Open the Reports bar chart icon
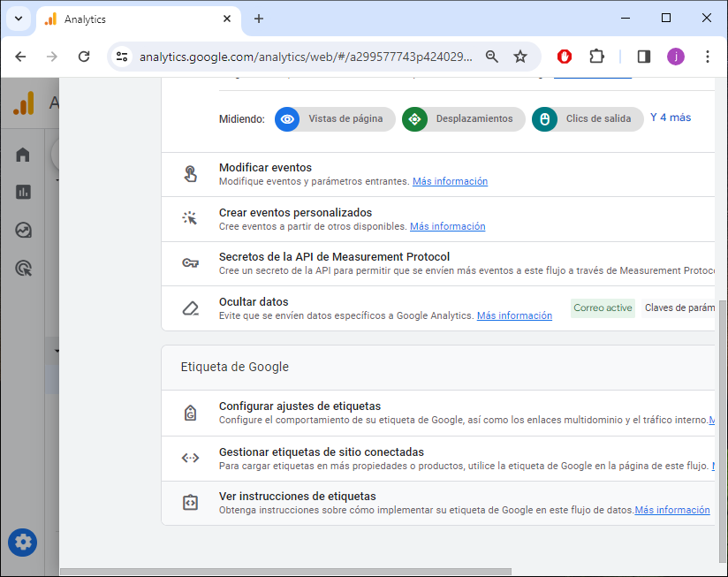728x577 pixels. (23, 192)
